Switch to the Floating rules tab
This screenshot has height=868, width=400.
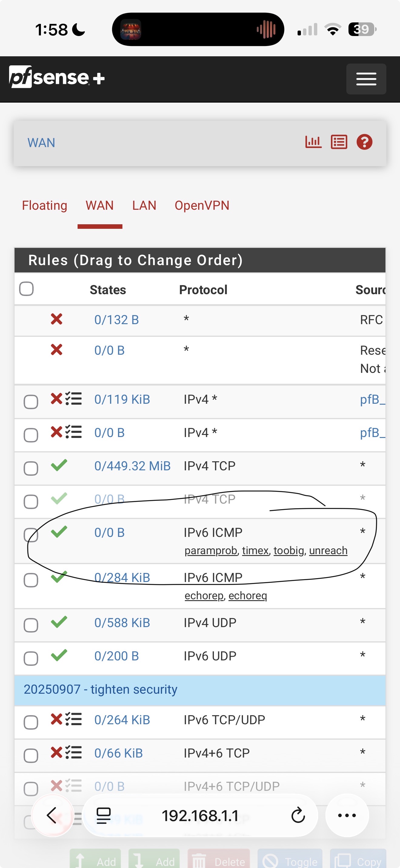coord(45,205)
